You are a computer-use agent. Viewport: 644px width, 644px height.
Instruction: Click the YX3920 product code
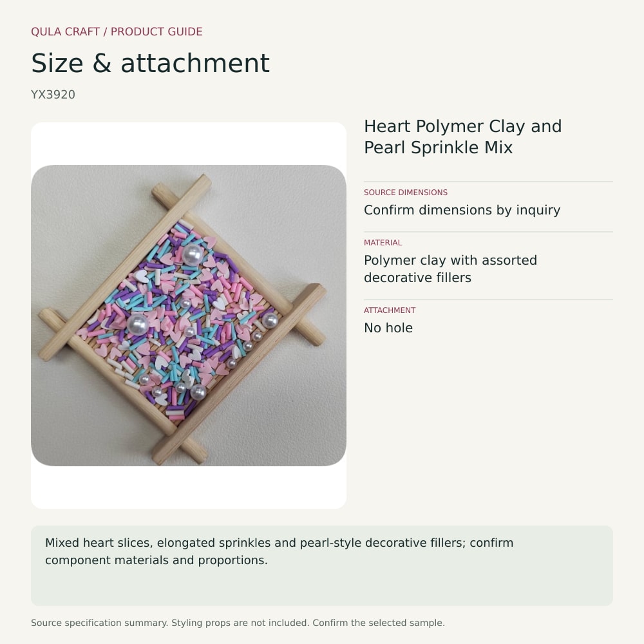click(53, 95)
